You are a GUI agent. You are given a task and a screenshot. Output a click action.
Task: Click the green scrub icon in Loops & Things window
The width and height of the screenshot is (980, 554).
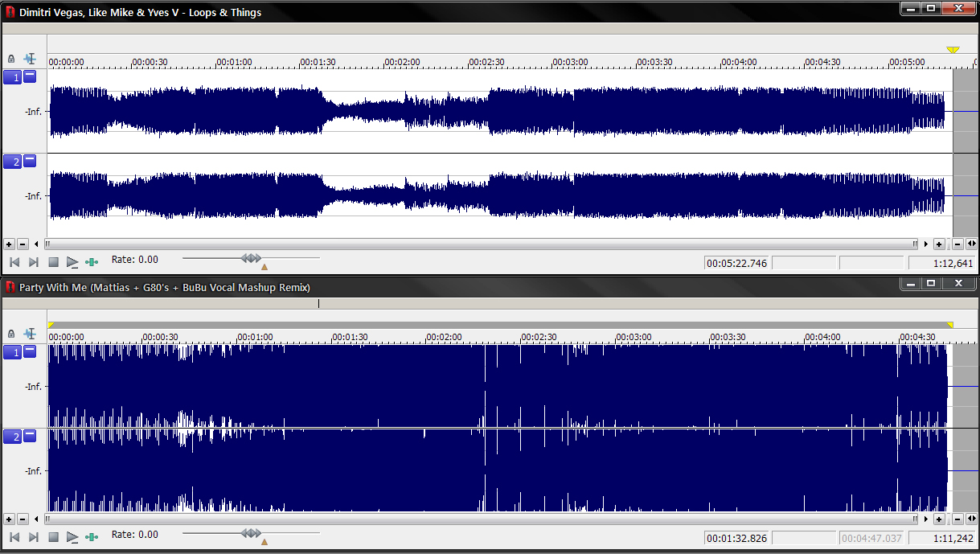92,262
